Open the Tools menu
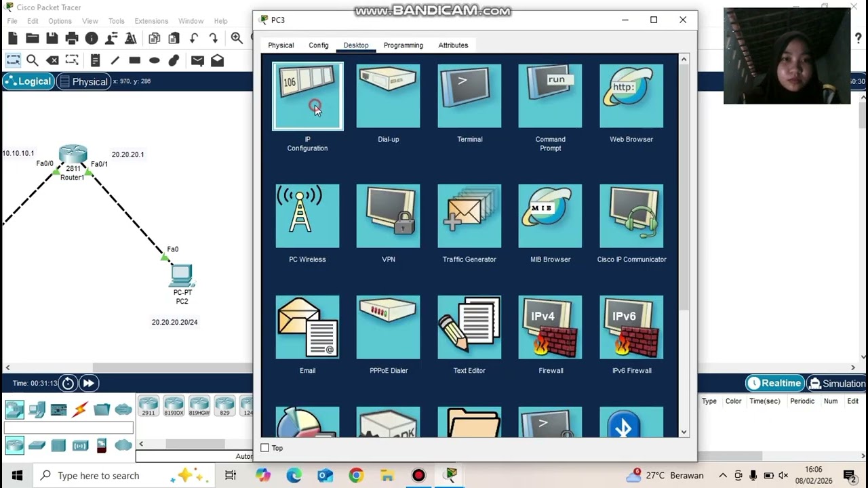This screenshot has height=488, width=868. [117, 21]
